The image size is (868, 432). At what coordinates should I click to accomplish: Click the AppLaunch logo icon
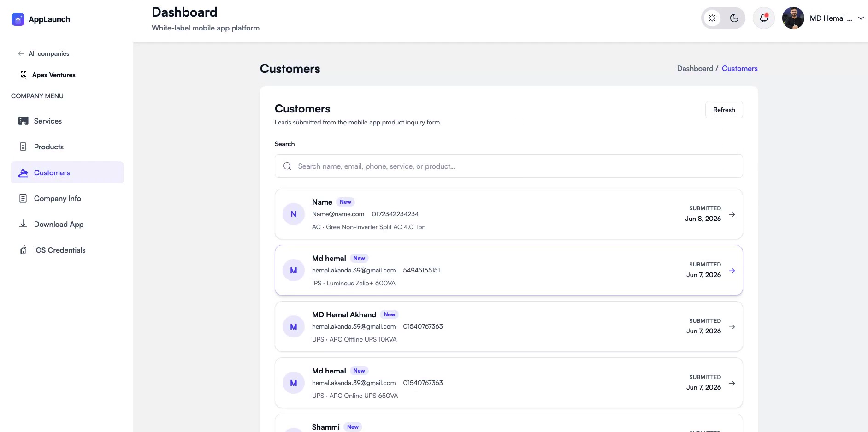[18, 19]
